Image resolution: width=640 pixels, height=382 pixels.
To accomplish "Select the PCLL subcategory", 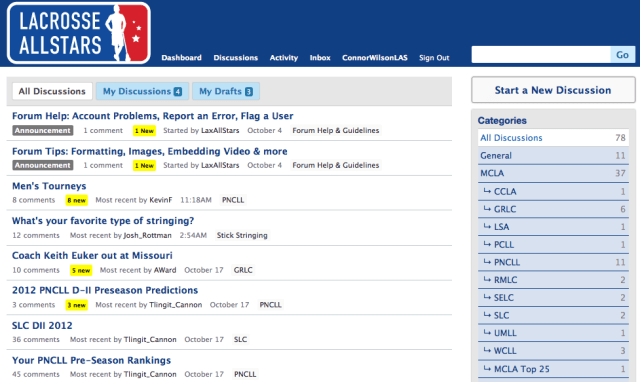I will (x=553, y=244).
